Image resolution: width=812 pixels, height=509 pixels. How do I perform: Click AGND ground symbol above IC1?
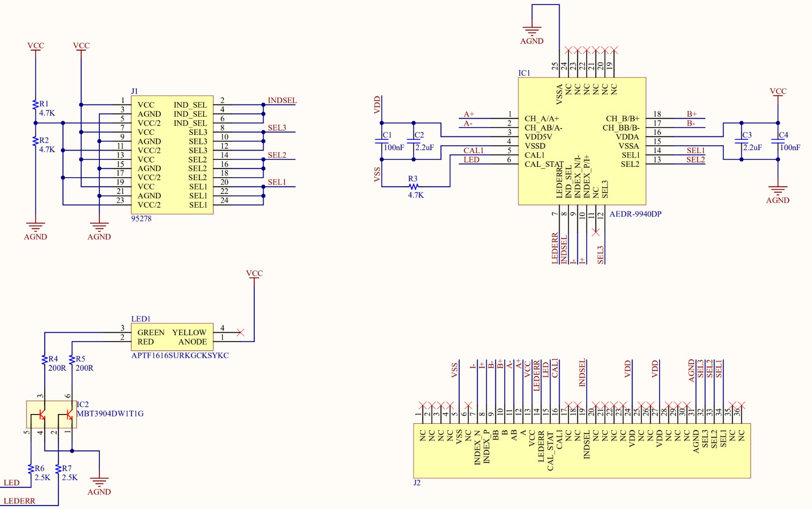532,31
